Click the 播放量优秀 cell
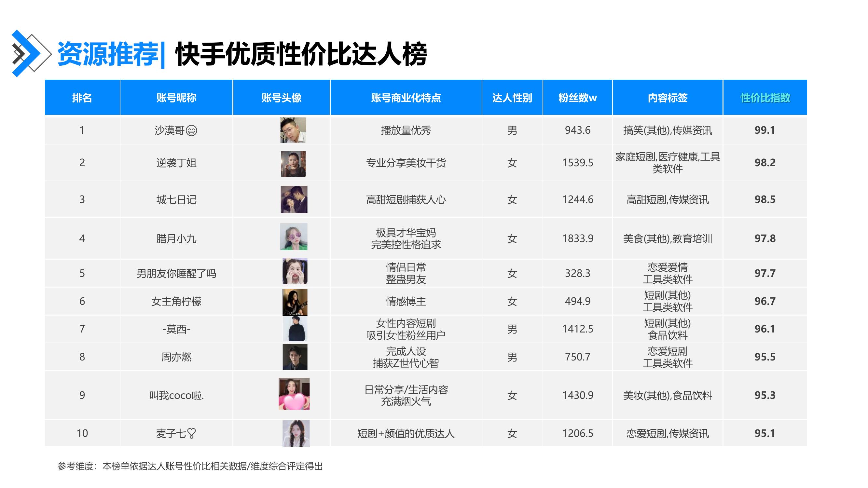Screen dimensions: 868x488 click(x=406, y=130)
